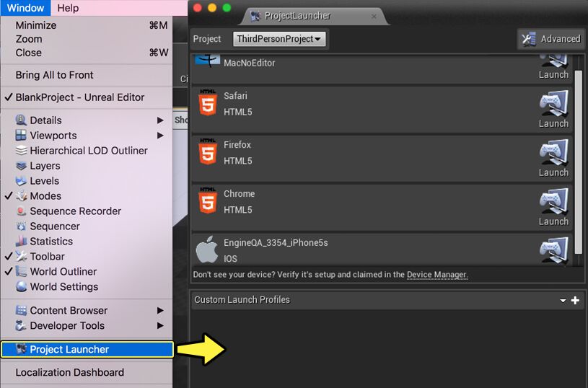This screenshot has width=588, height=388.
Task: Open the ThirdPersonProject project dropdown
Action: (x=279, y=39)
